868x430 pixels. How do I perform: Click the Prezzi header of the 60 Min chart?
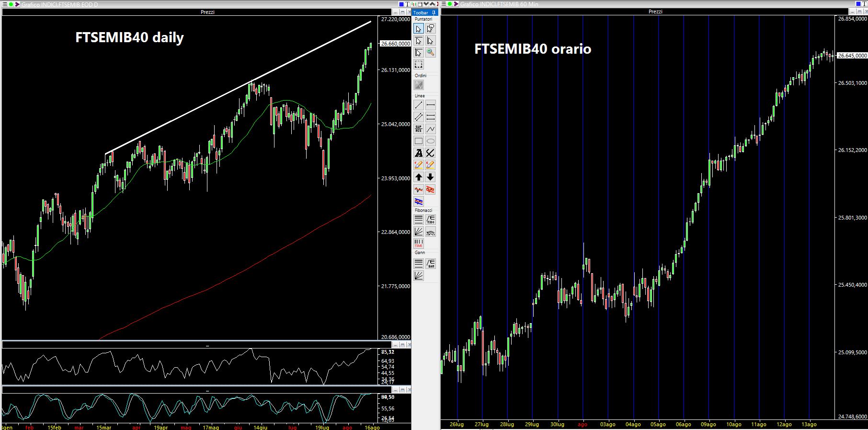[x=655, y=12]
